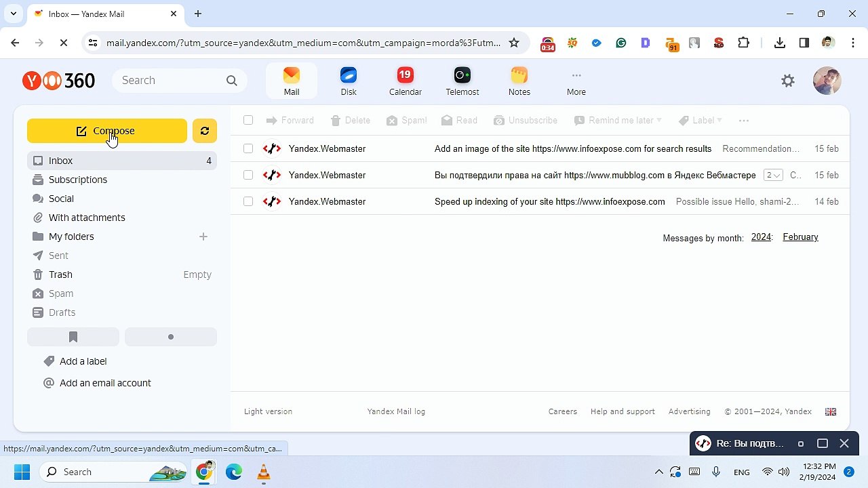Launch Telemost from the services bar
Image resolution: width=868 pixels, height=488 pixels.
tap(462, 81)
